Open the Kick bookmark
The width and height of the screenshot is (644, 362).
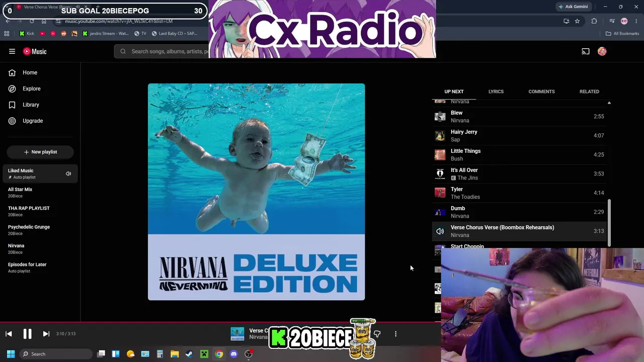(x=27, y=34)
